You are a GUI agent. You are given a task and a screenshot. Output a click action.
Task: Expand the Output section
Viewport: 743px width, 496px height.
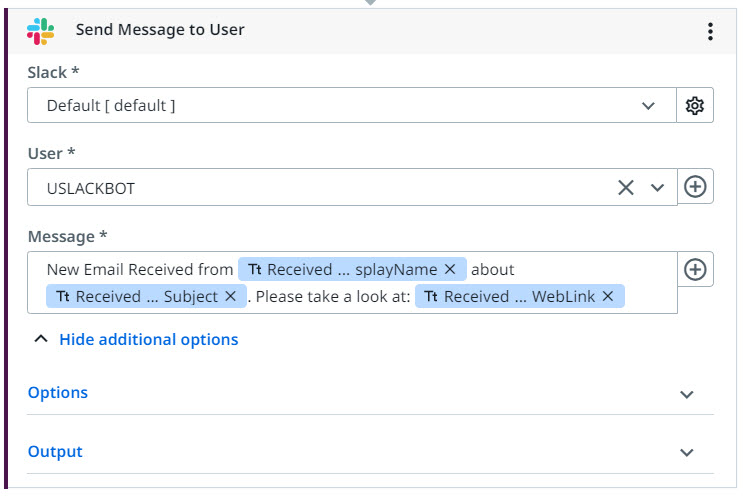click(370, 452)
